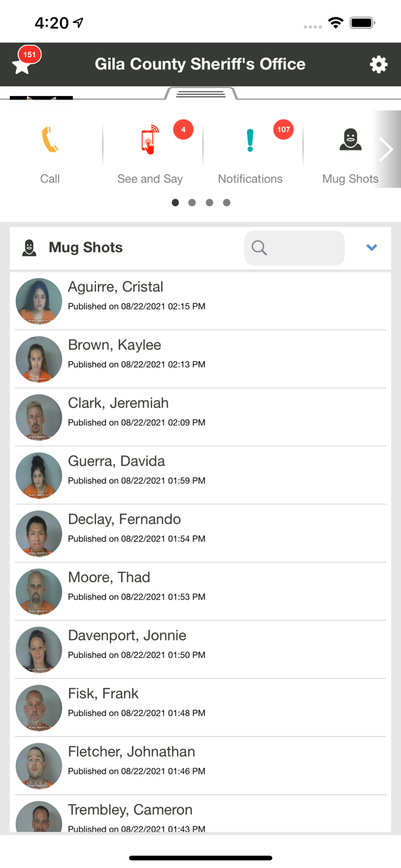401x868 pixels.
Task: Open Notifications exclamation icon
Action: (250, 140)
